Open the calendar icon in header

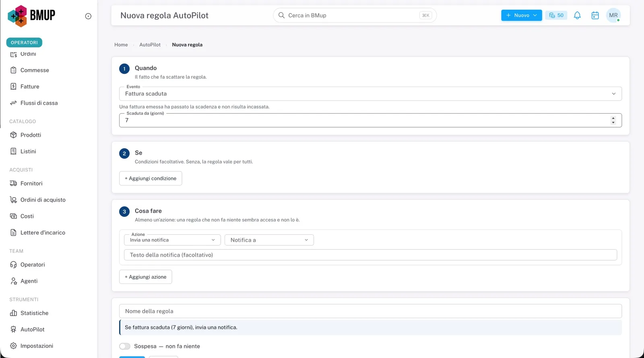(x=595, y=15)
